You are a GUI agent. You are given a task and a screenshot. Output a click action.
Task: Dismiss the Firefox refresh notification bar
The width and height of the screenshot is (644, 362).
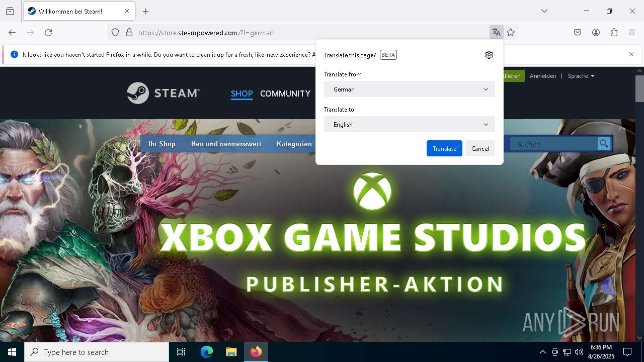coord(631,54)
